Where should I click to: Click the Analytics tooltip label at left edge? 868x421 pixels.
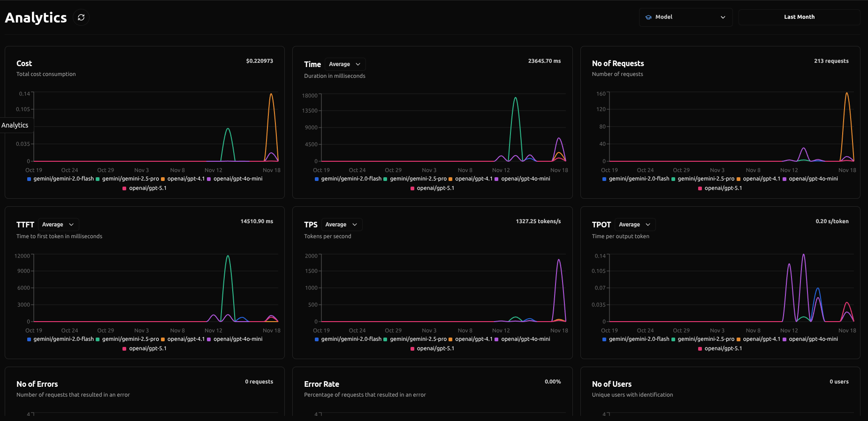[x=15, y=125]
